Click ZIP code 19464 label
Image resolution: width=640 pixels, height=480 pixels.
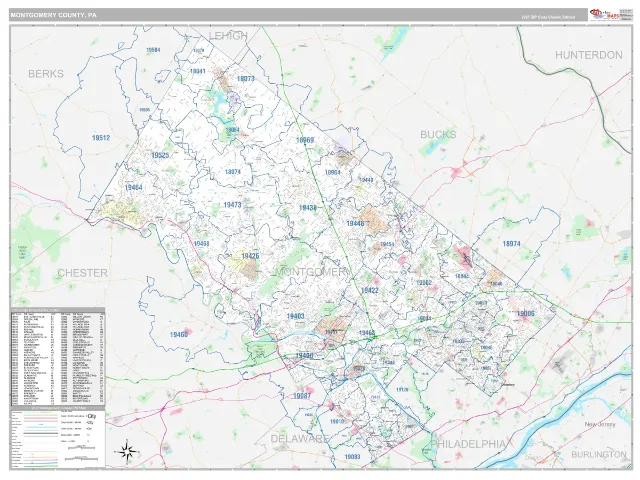click(x=133, y=187)
